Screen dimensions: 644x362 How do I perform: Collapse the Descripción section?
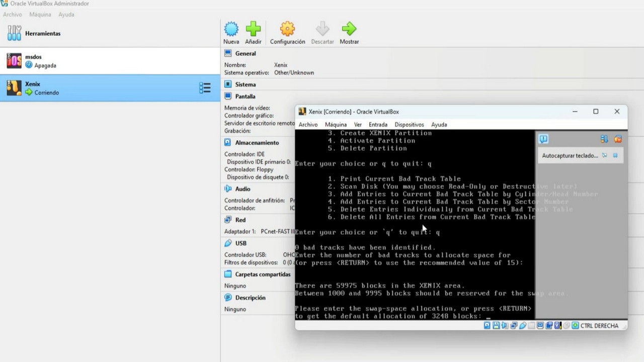[250, 298]
